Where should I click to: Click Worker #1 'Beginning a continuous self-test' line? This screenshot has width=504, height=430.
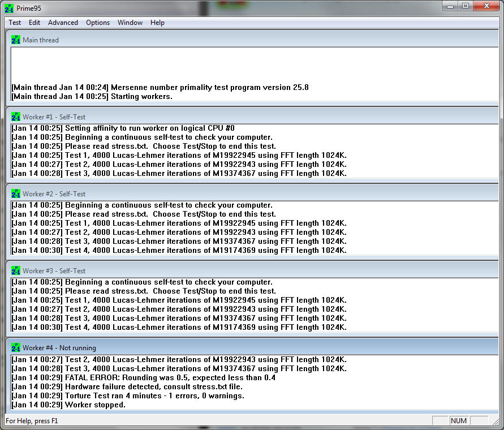[x=142, y=137]
